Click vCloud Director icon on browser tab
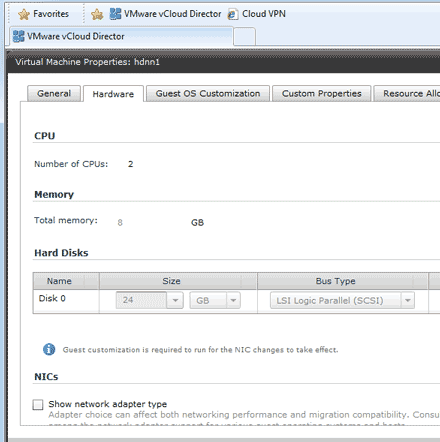This screenshot has height=442, width=440. [19, 36]
